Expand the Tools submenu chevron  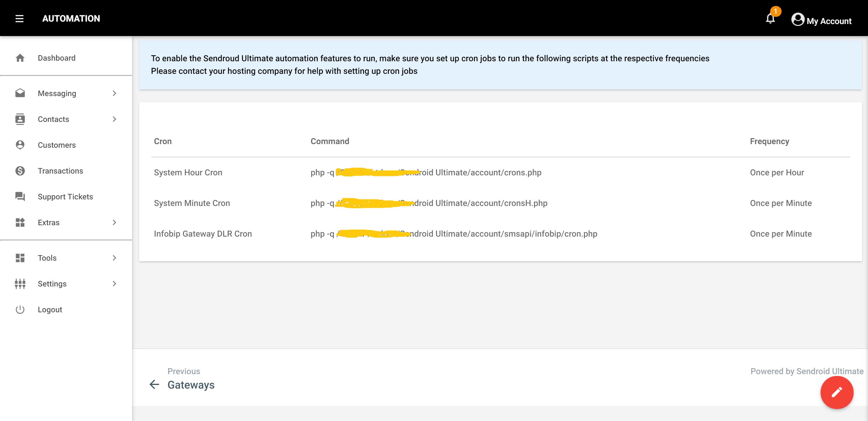point(114,258)
